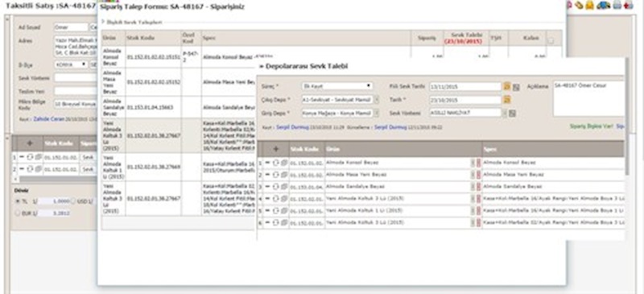Click red delete icon in Almoda Sandalye Beyaz row
Viewport: 644px width, 294px height.
(x=478, y=187)
